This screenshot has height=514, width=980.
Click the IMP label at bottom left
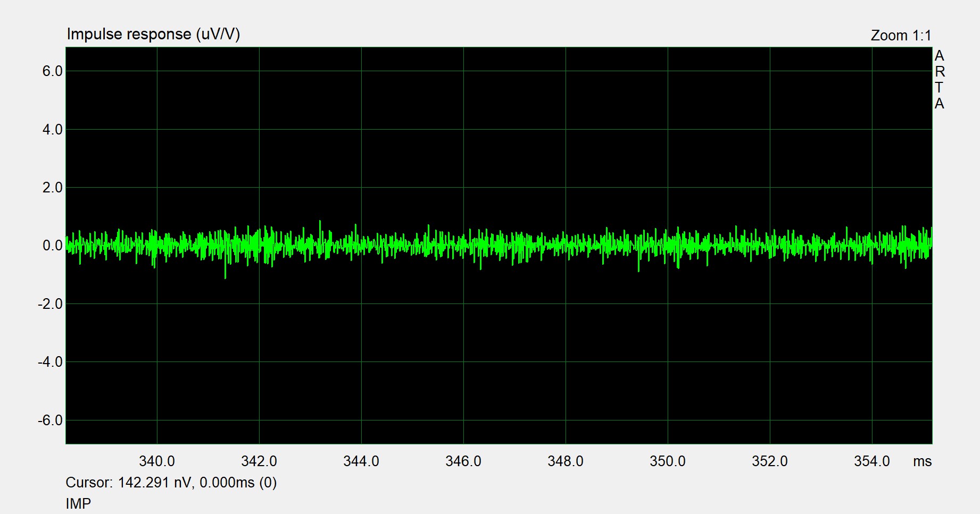[78, 503]
